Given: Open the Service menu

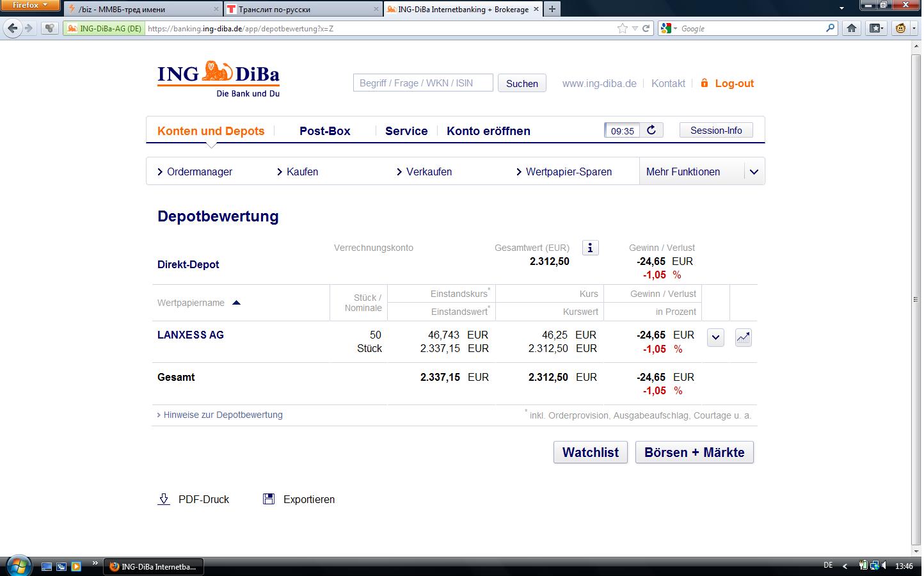Looking at the screenshot, I should click(x=406, y=131).
